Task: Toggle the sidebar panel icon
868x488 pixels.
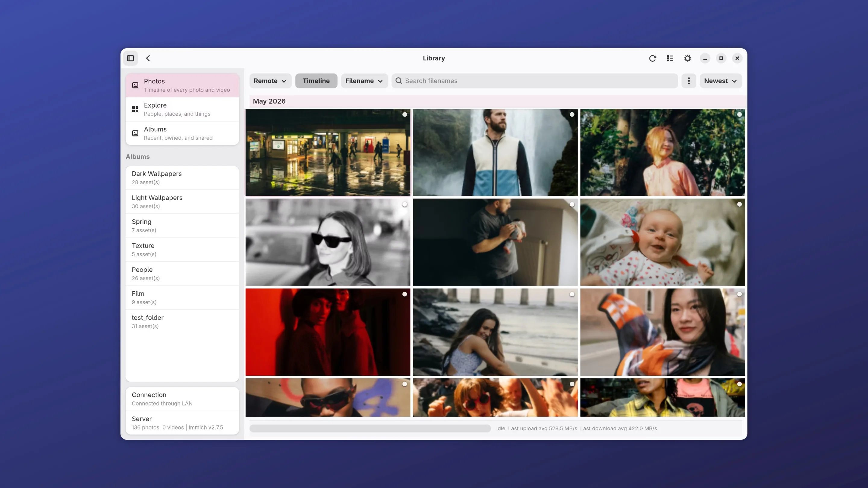Action: pos(131,58)
